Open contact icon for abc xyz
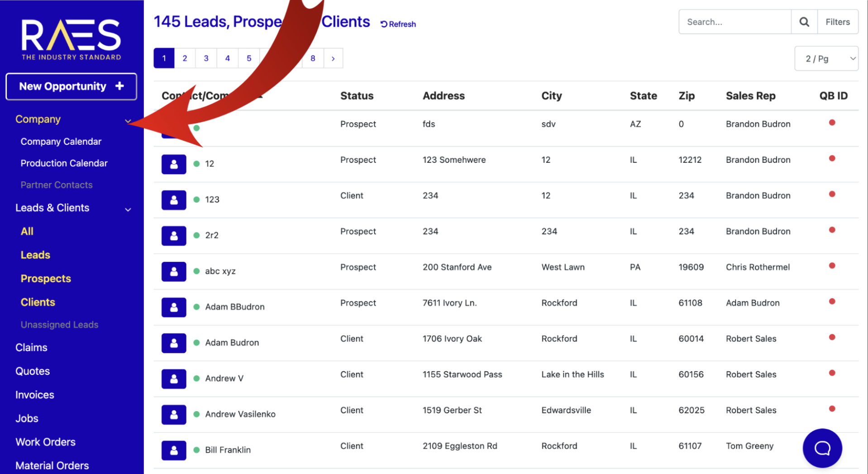The width and height of the screenshot is (868, 474). 174,271
